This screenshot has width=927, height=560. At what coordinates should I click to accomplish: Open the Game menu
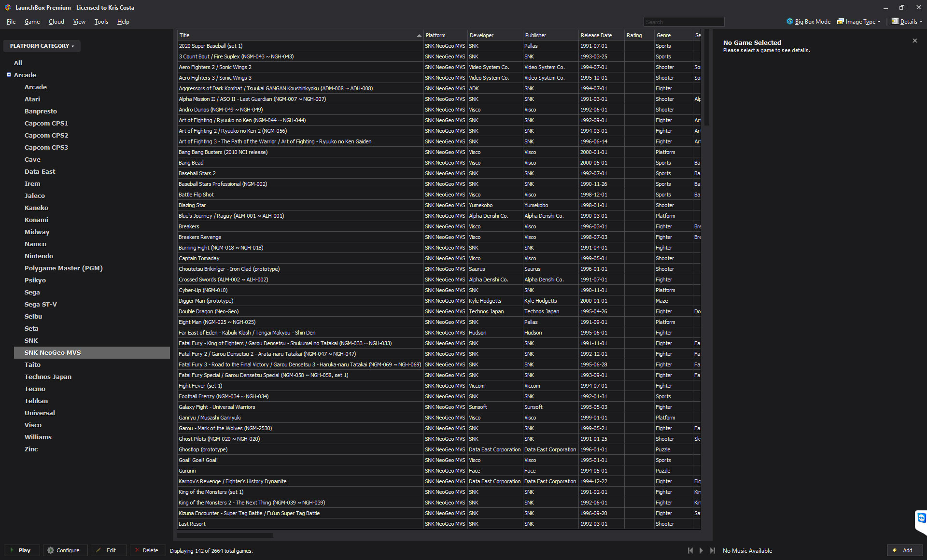[x=32, y=22]
